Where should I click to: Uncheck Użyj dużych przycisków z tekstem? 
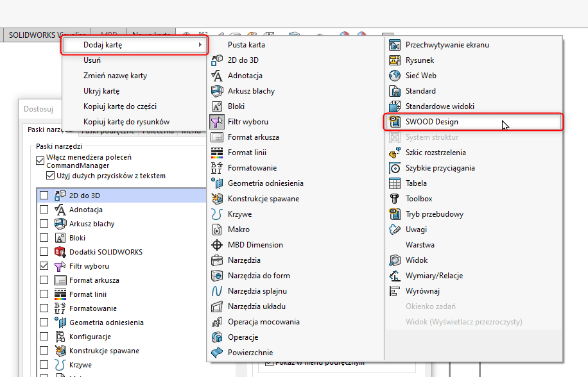pos(50,176)
